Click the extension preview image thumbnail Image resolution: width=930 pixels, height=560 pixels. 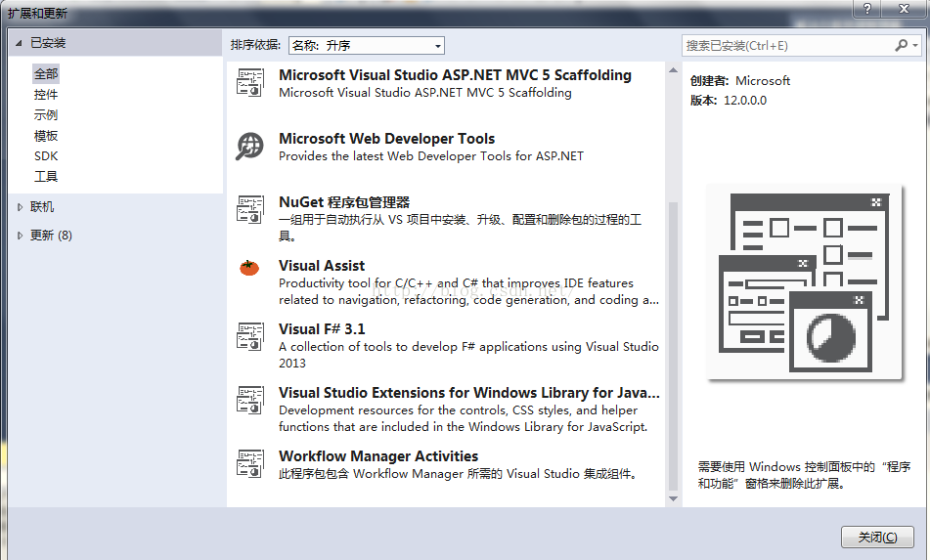805,282
